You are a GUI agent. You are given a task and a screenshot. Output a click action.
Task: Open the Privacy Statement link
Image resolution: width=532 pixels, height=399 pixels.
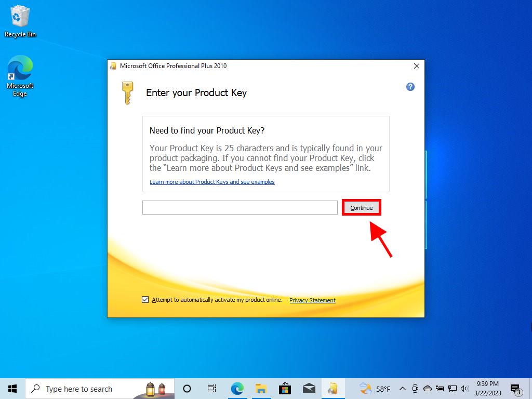tap(312, 300)
